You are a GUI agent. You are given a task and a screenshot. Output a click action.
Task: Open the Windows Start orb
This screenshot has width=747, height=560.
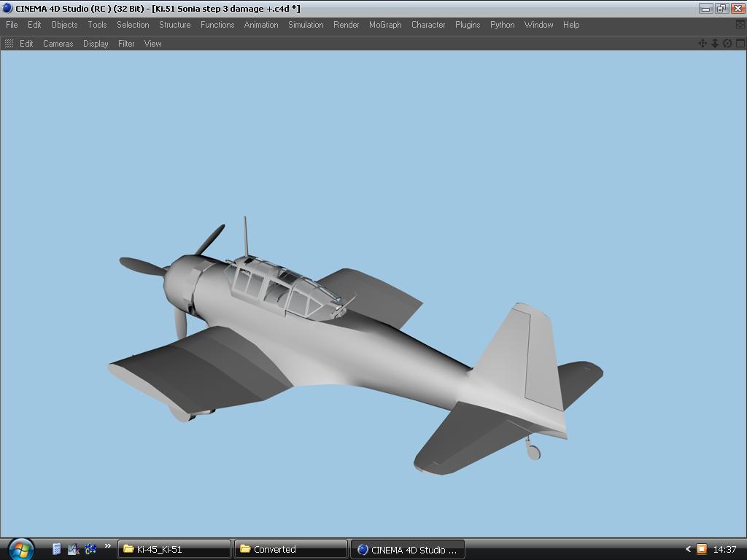tap(20, 549)
